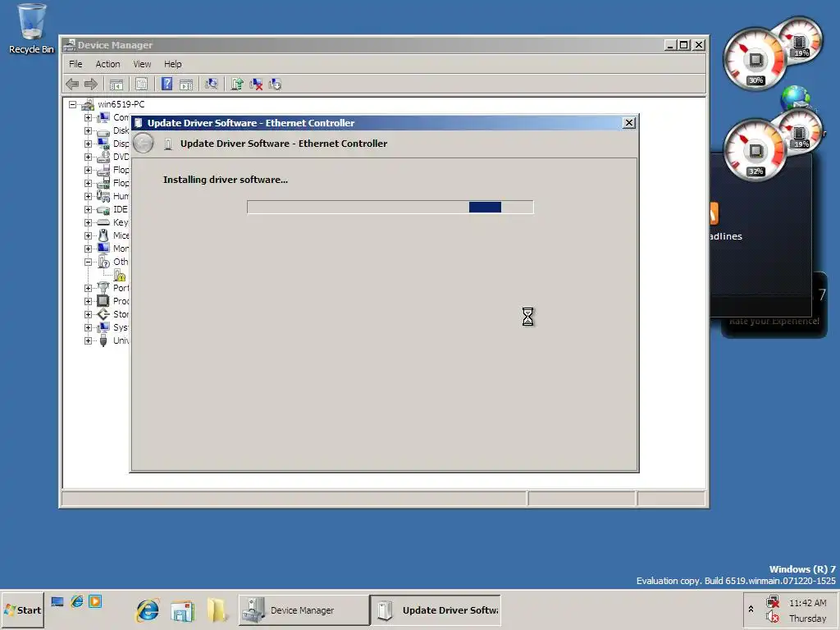Click the Disable device down-arrow toolbar icon
The image size is (840, 630).
pos(276,84)
